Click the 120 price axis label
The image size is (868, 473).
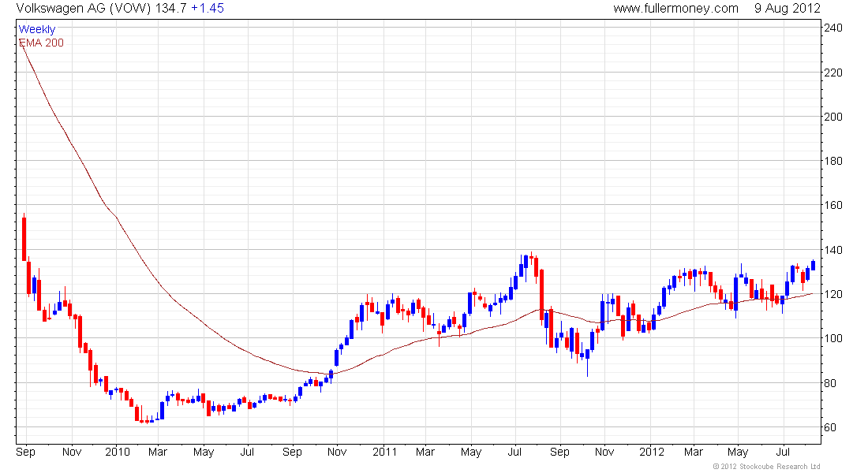pyautogui.click(x=833, y=294)
